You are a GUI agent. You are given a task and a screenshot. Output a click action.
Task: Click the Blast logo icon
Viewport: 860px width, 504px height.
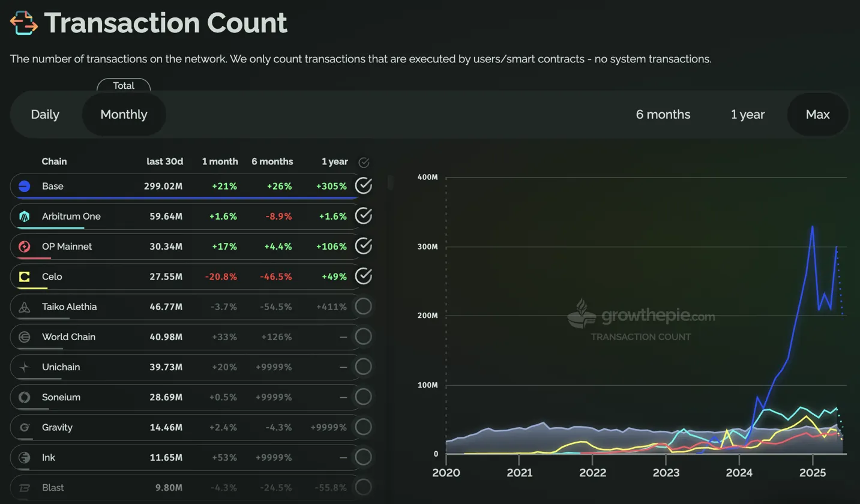25,488
